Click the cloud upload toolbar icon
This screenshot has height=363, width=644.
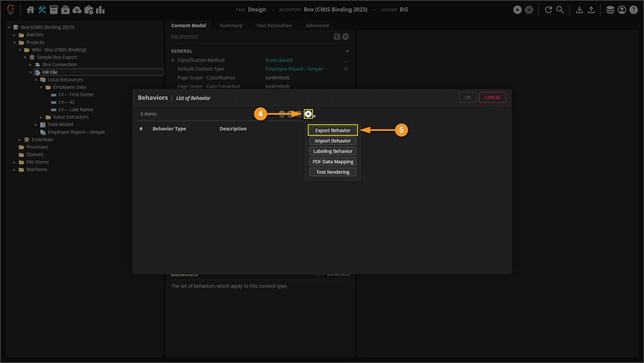[77, 10]
